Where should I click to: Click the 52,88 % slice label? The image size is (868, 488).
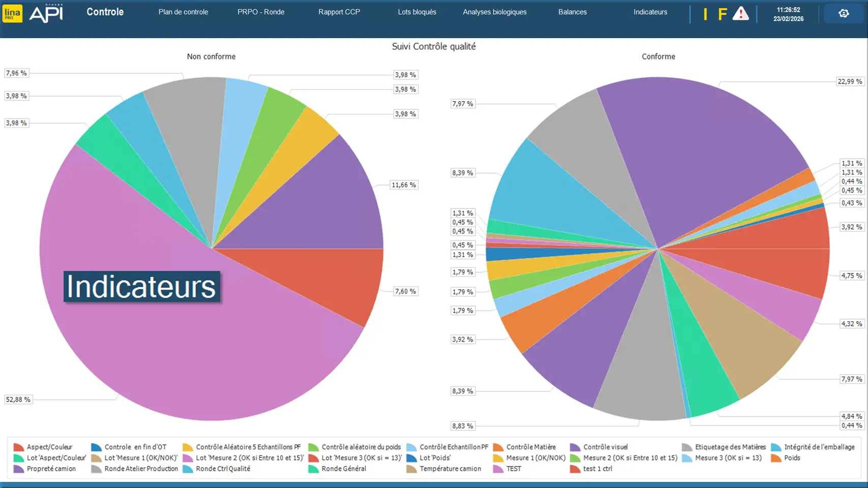pos(18,400)
